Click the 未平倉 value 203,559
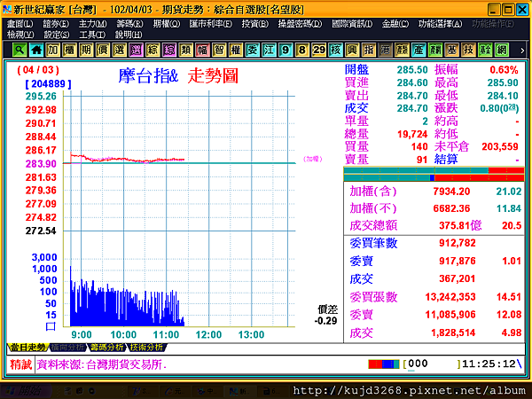The width and height of the screenshot is (532, 399). click(500, 146)
